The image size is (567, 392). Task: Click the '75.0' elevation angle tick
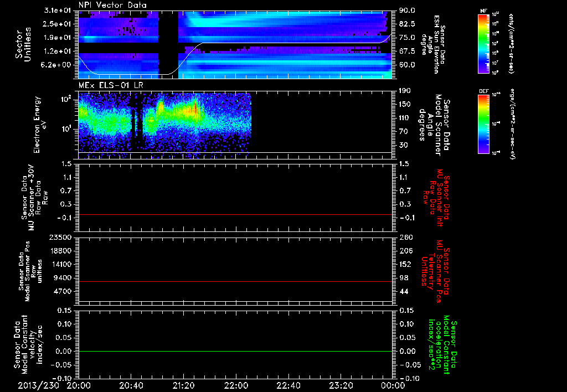407,38
